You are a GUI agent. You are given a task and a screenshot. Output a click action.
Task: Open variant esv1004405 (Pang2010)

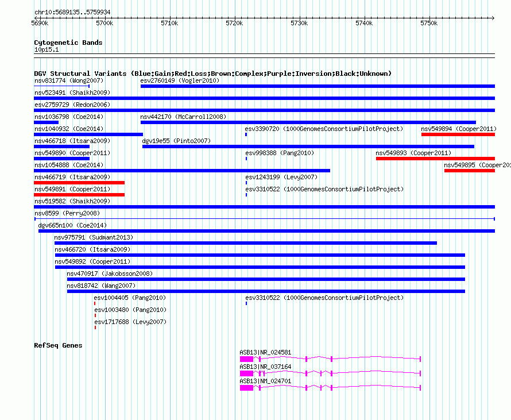tap(130, 298)
